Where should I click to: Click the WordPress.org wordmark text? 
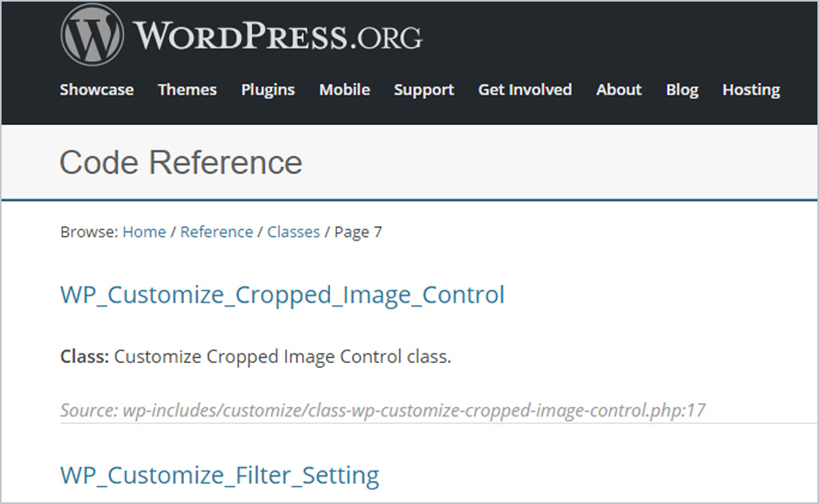[277, 37]
